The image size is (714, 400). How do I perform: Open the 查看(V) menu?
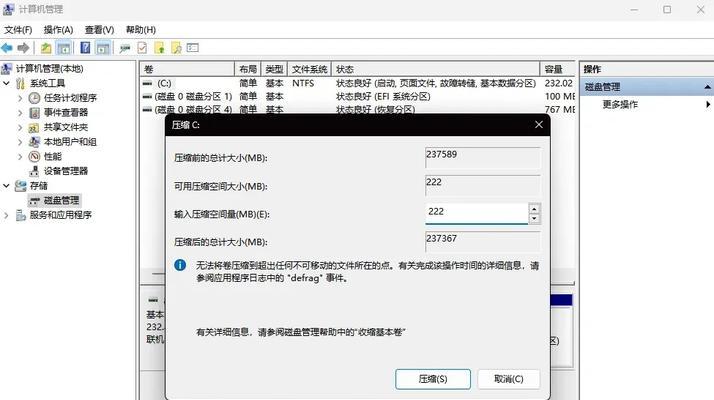(99, 30)
